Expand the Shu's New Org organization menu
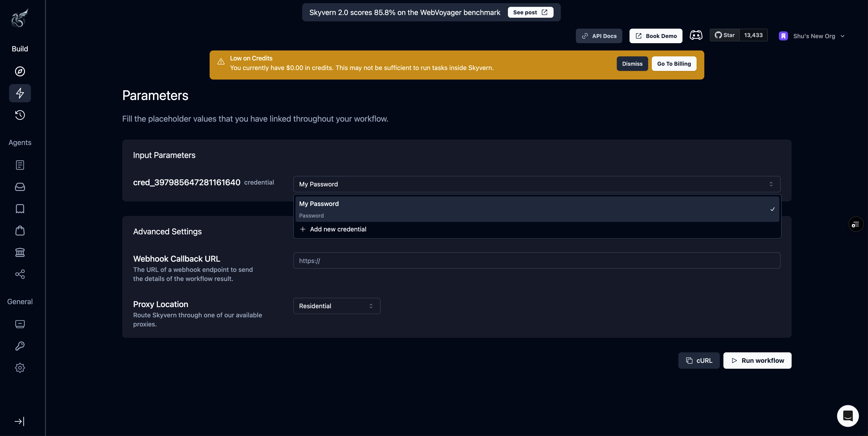868x436 pixels. [x=812, y=36]
